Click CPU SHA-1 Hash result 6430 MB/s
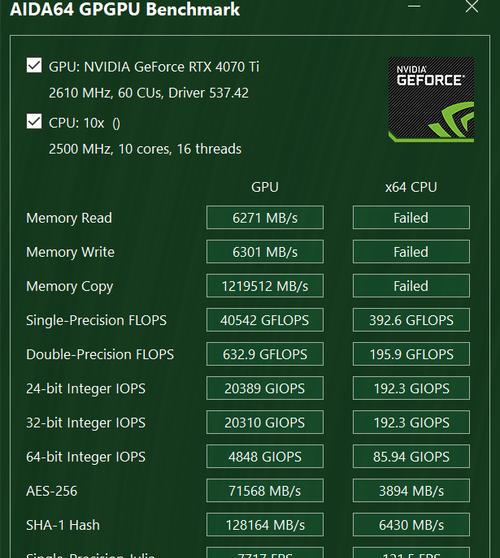Image resolution: width=500 pixels, height=558 pixels. 411,525
